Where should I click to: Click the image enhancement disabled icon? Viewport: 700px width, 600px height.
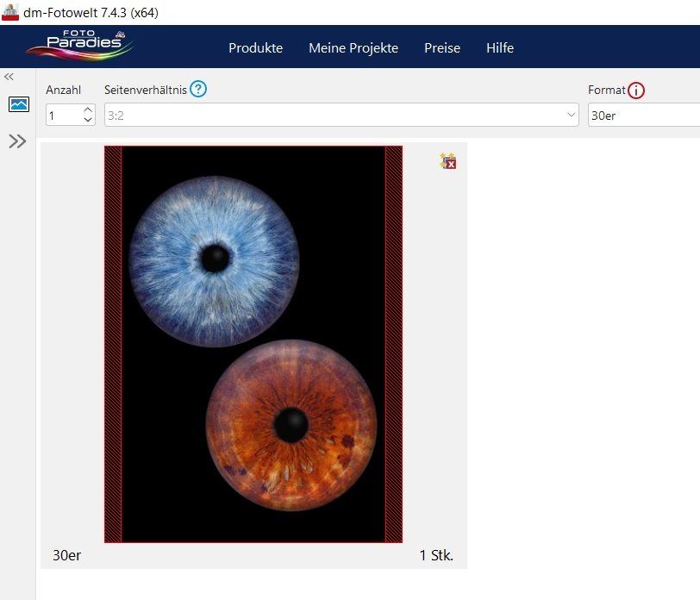[x=447, y=161]
